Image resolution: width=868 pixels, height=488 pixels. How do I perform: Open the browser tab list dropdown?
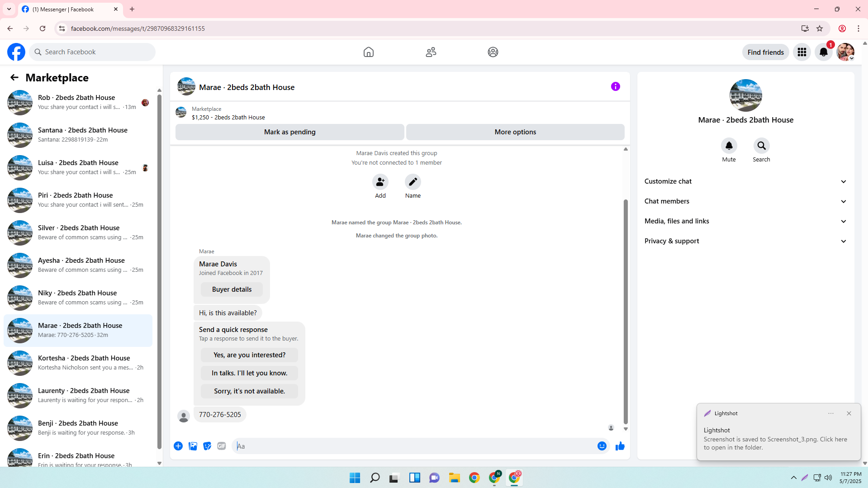[9, 9]
